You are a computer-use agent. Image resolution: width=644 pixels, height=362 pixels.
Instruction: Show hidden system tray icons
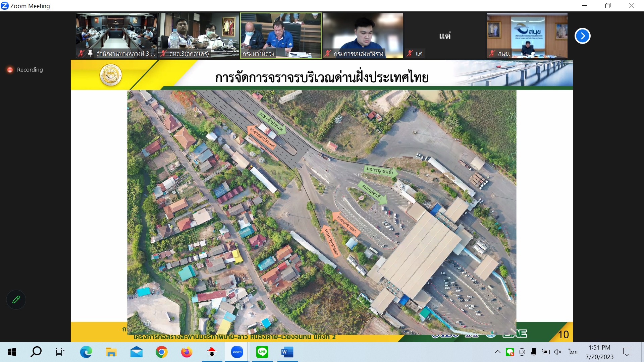498,352
